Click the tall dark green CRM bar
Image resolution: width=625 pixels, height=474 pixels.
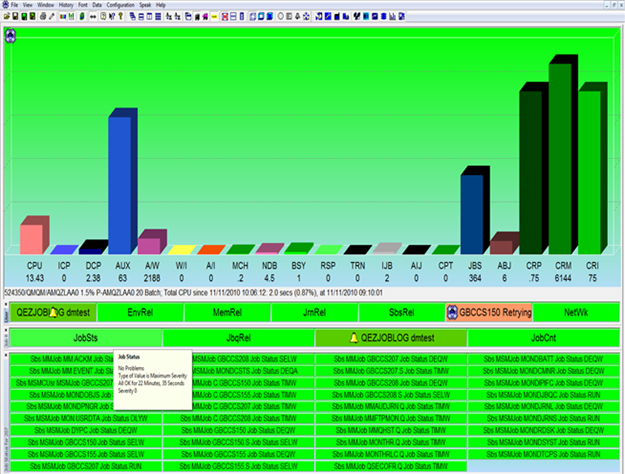(x=560, y=160)
